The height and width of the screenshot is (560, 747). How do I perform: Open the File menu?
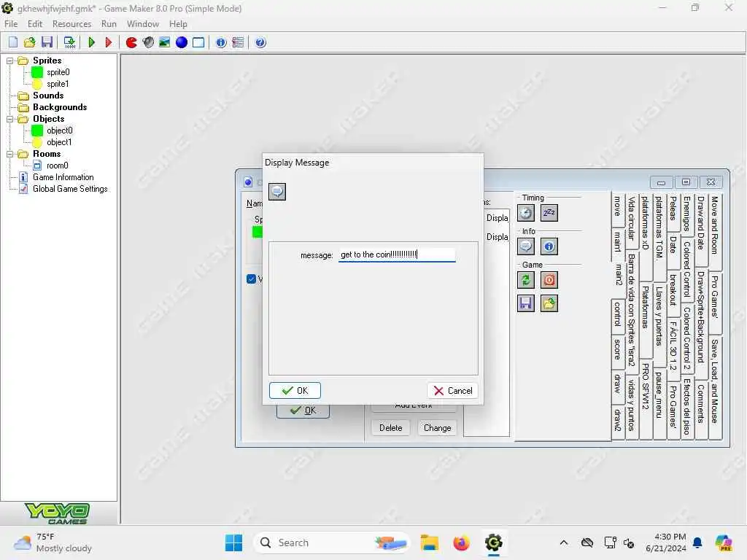[11, 24]
